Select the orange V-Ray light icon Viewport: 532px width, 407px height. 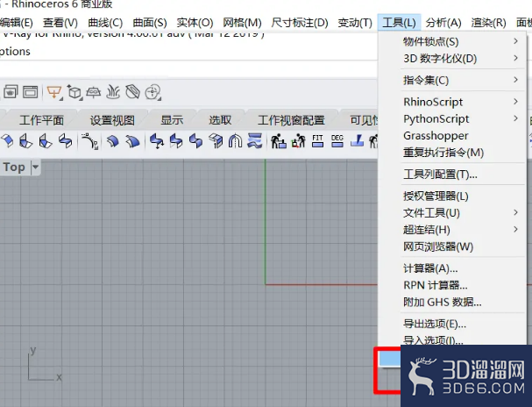click(x=54, y=93)
